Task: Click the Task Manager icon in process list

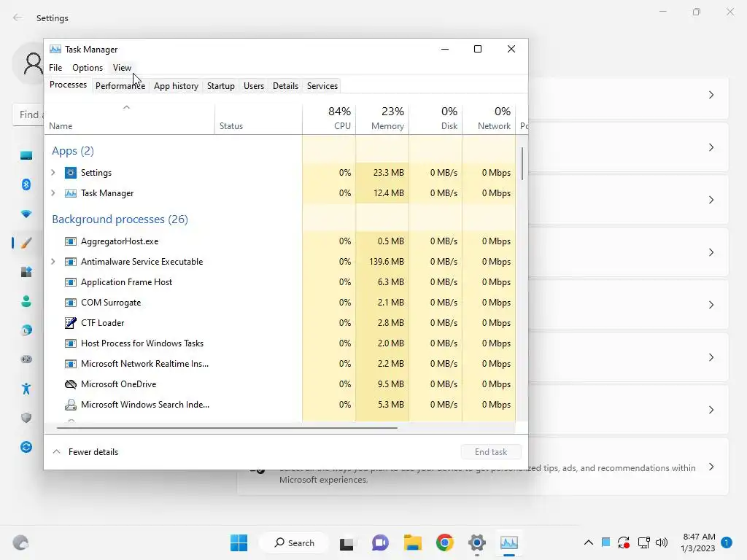Action: (x=71, y=192)
